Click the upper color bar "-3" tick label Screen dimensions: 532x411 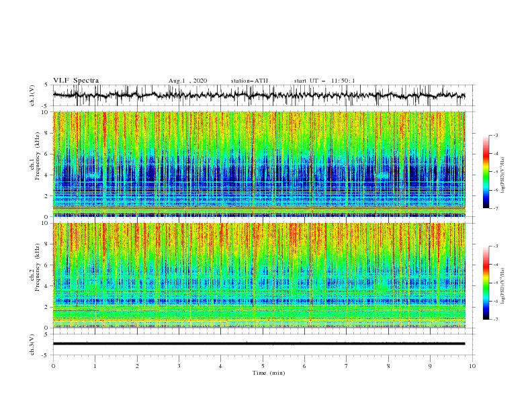click(x=496, y=135)
